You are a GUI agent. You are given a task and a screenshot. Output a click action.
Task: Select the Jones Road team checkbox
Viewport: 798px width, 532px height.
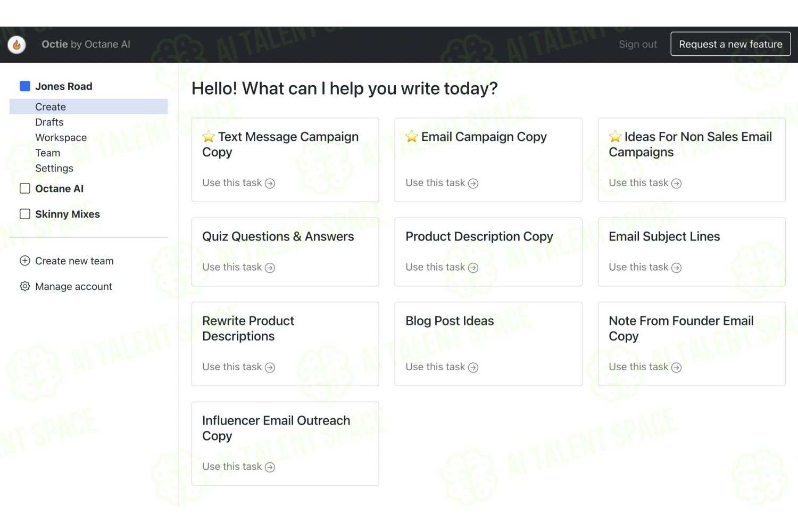coord(25,86)
